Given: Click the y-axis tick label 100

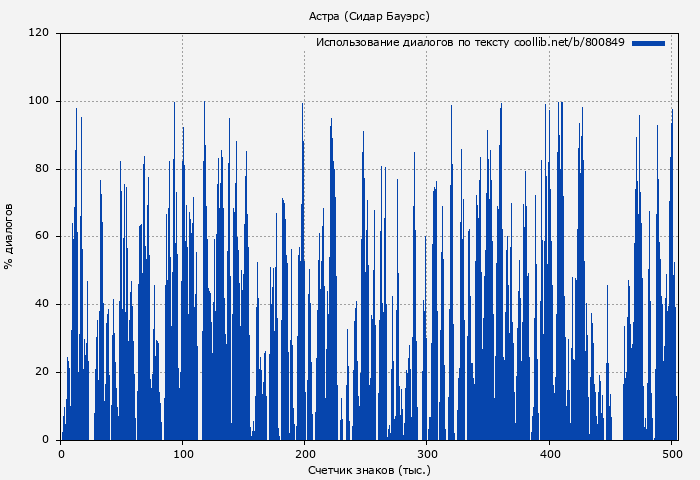Looking at the screenshot, I should (39, 101).
